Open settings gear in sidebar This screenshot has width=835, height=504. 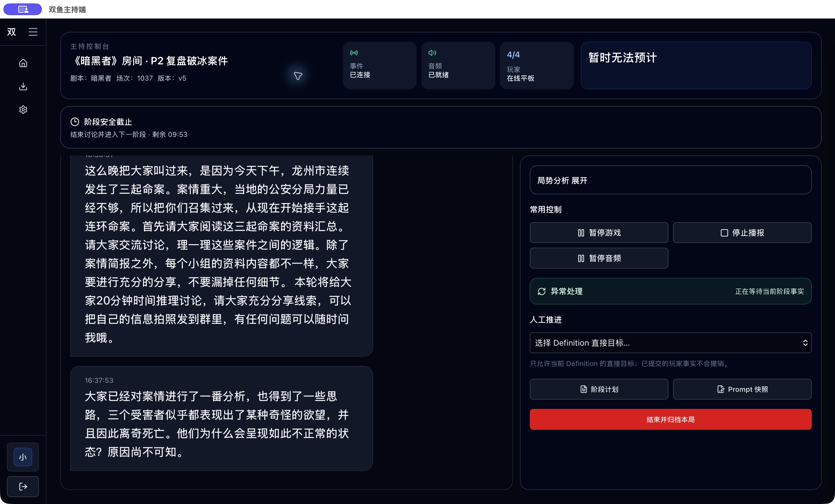point(23,110)
